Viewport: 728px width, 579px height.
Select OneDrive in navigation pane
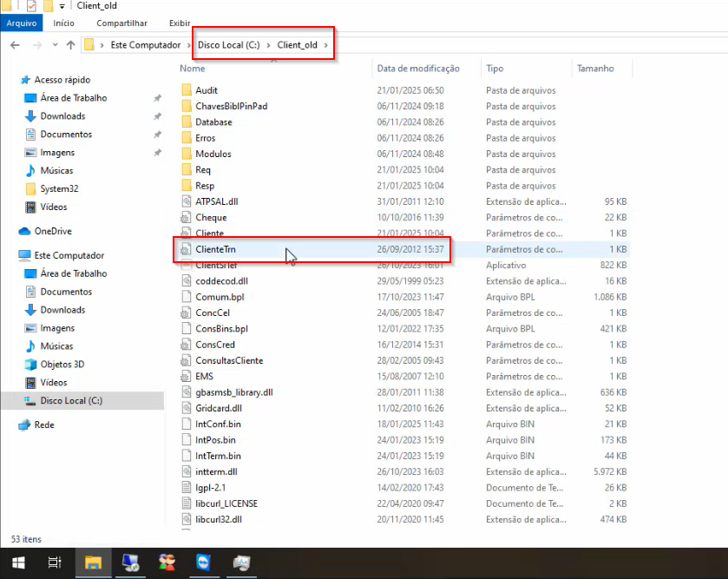point(53,231)
